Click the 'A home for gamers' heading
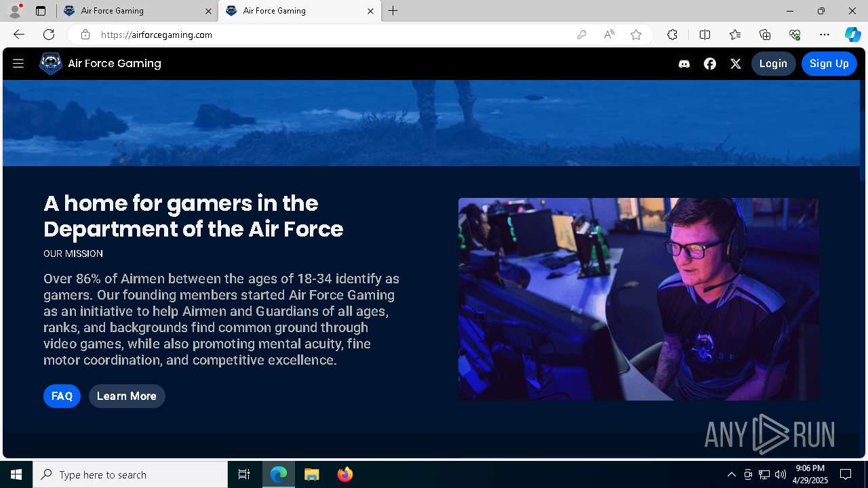 pos(193,216)
